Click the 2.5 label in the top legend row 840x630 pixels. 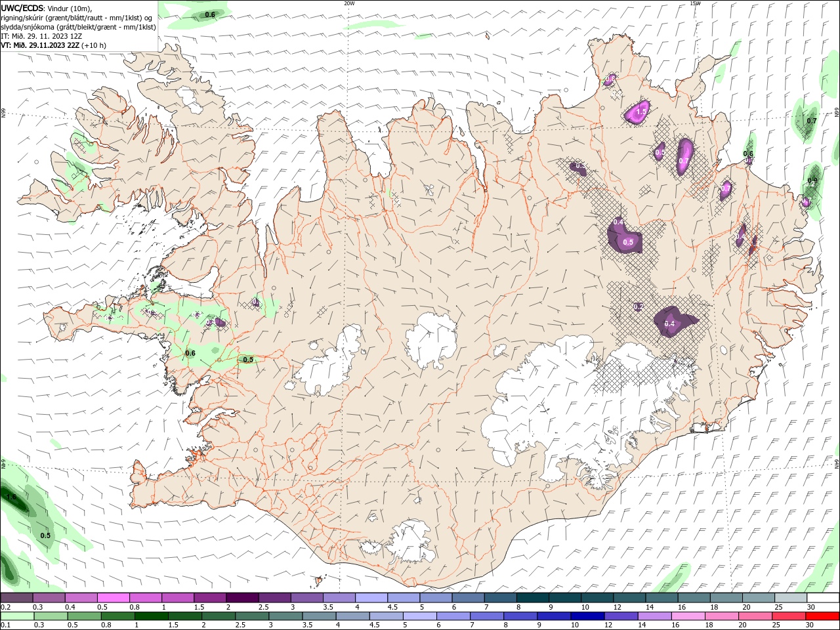pos(263,607)
